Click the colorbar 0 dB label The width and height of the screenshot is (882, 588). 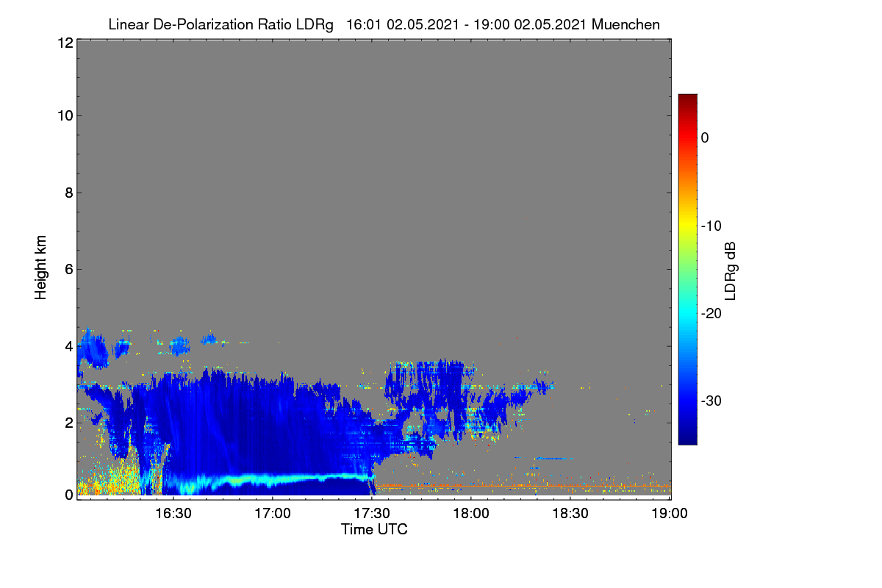tap(705, 137)
